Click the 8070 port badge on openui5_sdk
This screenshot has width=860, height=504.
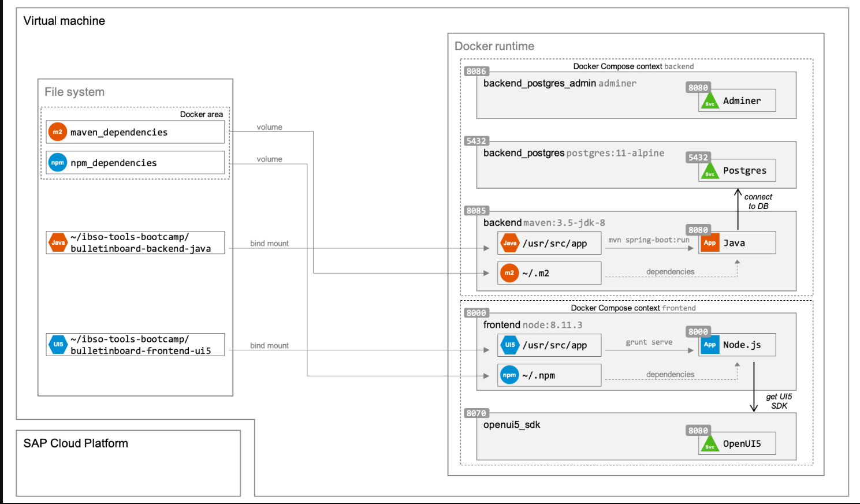476,413
